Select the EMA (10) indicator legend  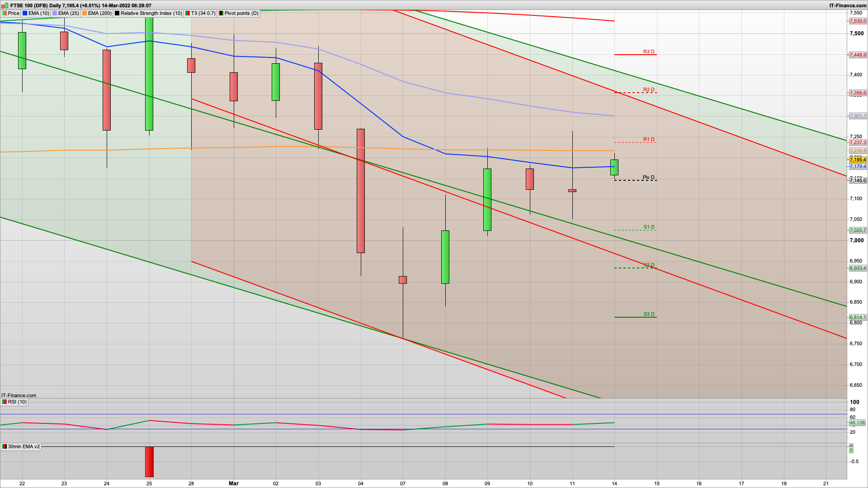[36, 13]
